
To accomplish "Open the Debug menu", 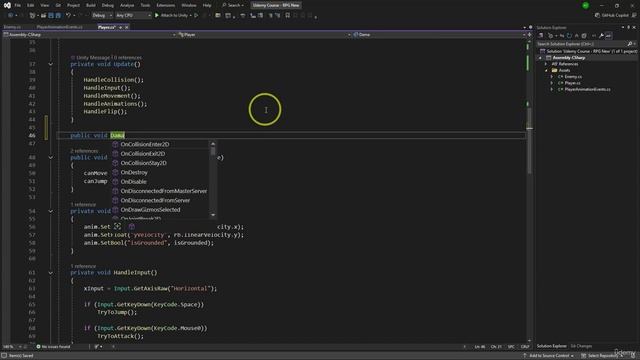I will tap(108, 5).
